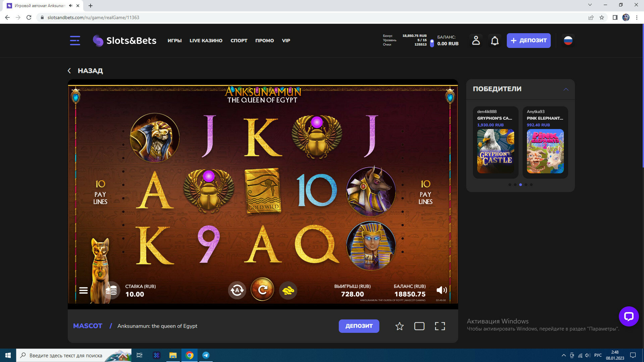The width and height of the screenshot is (644, 362).
Task: Enter fullscreen game mode
Action: click(440, 326)
